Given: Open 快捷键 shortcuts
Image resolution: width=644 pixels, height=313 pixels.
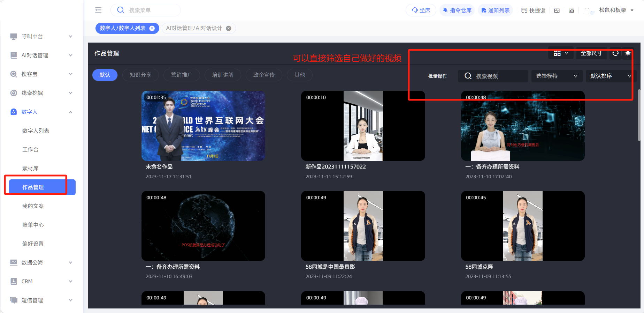Looking at the screenshot, I should (533, 10).
